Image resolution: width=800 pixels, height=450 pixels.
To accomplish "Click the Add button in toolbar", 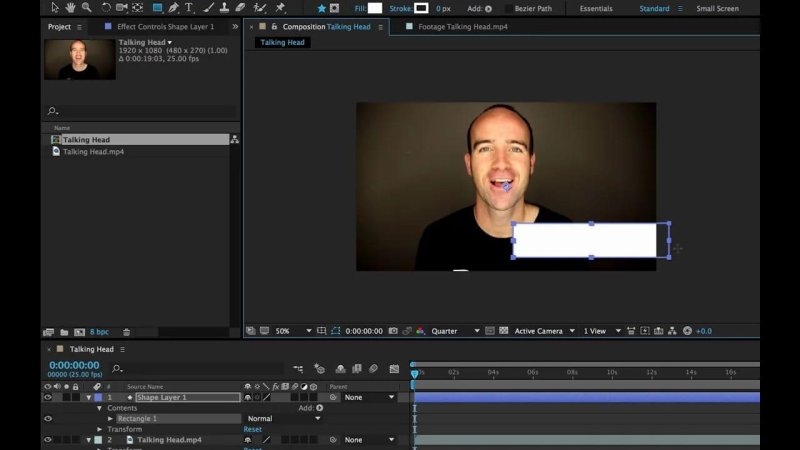I will click(488, 9).
